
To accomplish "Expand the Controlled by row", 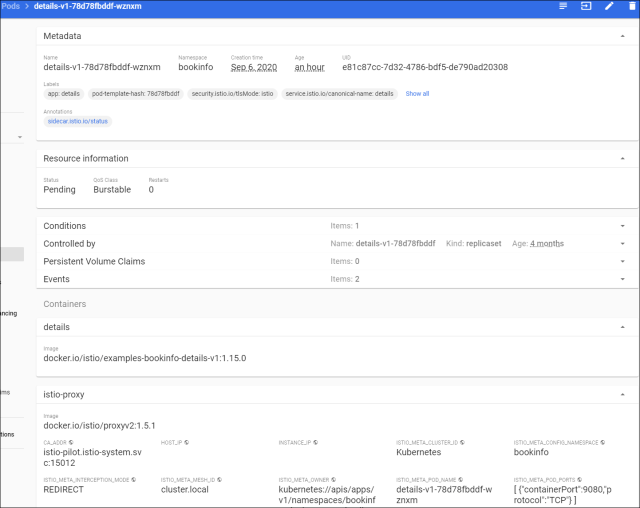I will coord(622,244).
